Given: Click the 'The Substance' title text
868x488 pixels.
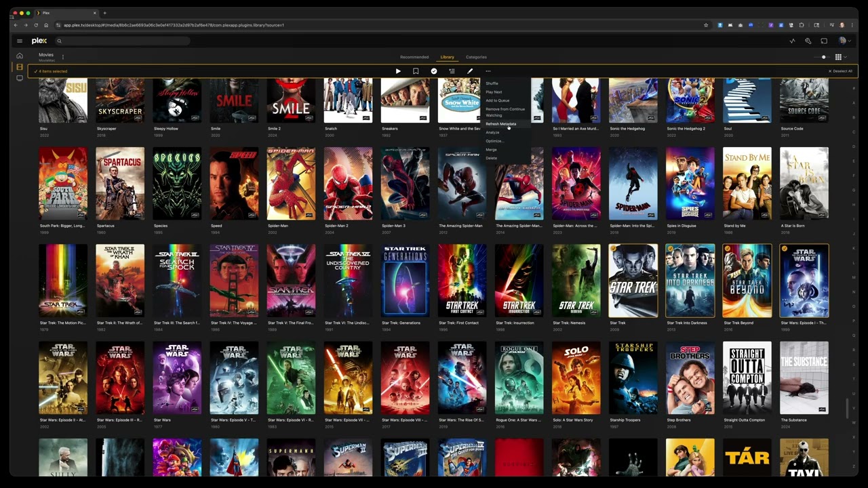Looking at the screenshot, I should (x=793, y=420).
